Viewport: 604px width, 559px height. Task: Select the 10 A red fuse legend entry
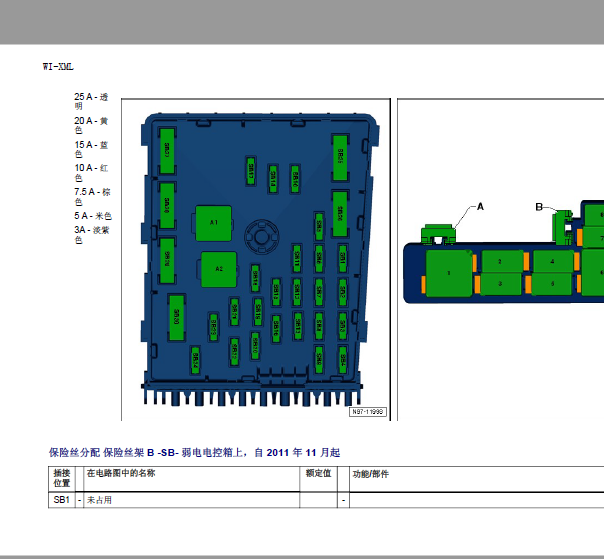coord(91,173)
